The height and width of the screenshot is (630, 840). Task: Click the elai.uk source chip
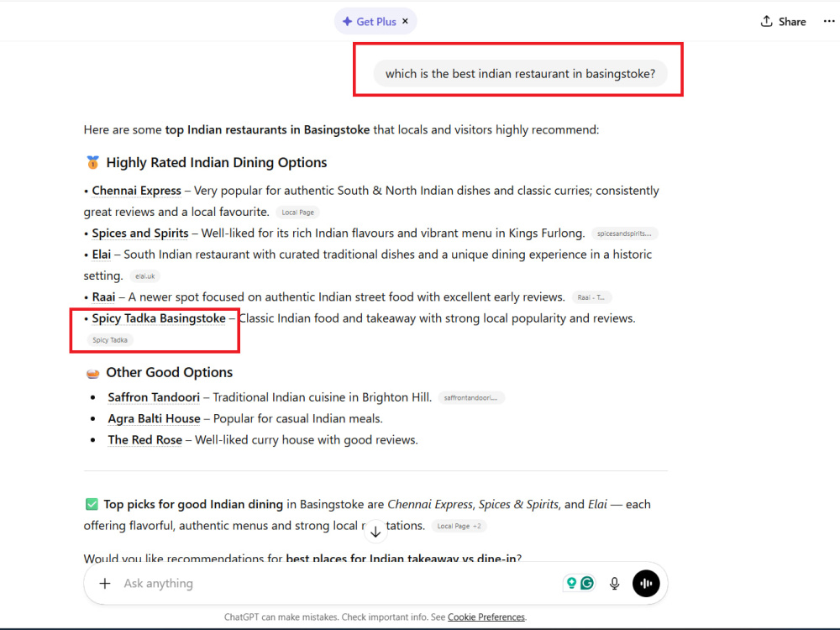pos(145,276)
